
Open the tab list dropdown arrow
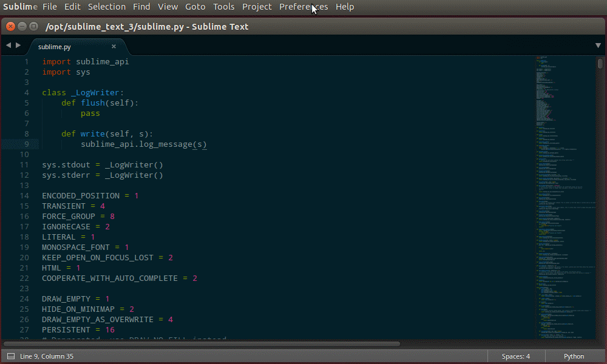pyautogui.click(x=598, y=45)
